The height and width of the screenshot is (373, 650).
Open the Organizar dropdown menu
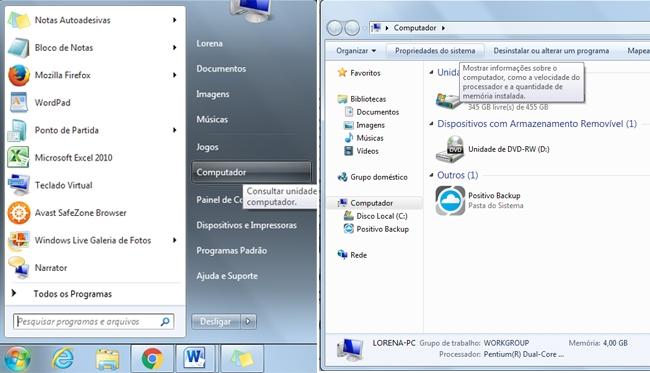[356, 51]
